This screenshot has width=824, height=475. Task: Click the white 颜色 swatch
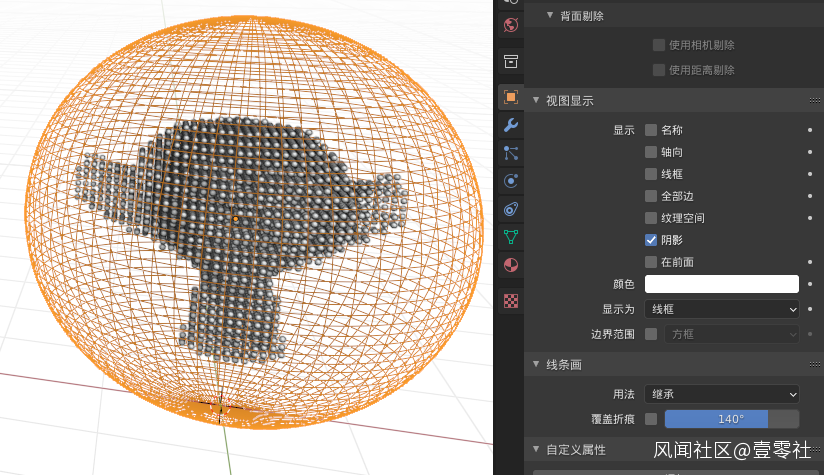coord(722,284)
